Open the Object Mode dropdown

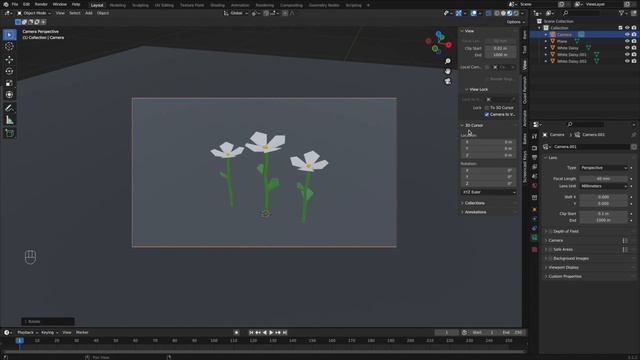click(x=34, y=13)
